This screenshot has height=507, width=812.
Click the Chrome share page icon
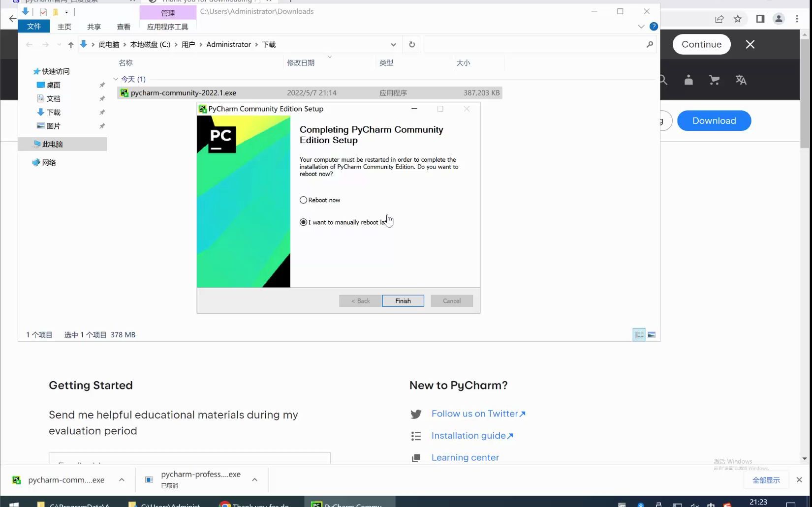[719, 19]
